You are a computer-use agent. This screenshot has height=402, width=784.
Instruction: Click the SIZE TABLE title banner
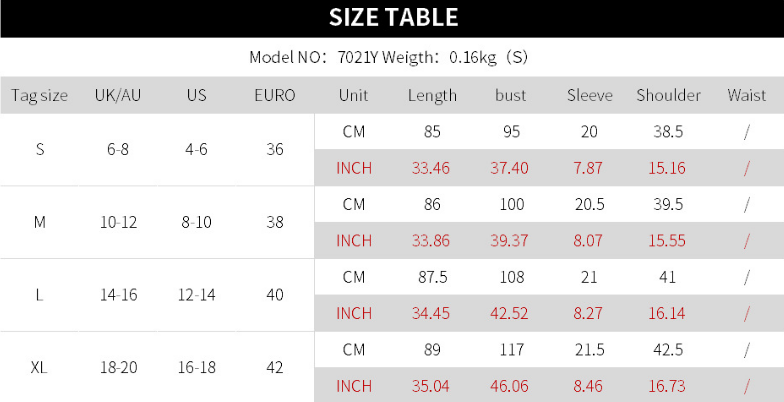click(x=392, y=18)
